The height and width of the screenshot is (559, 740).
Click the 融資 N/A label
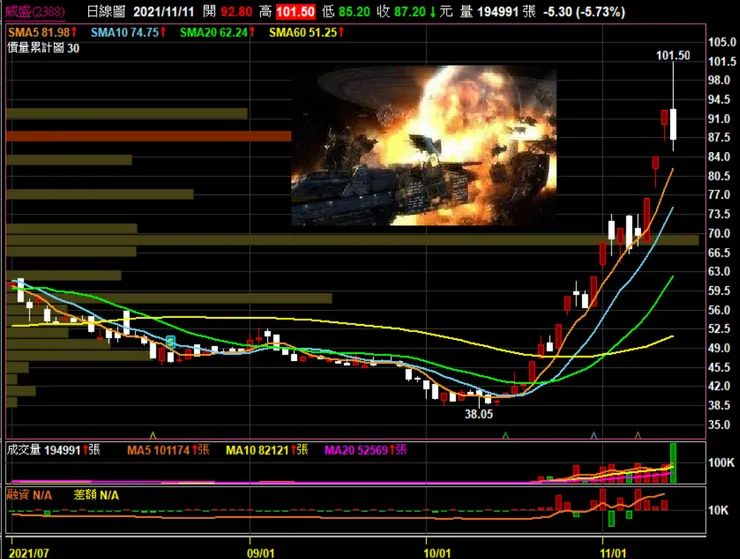pyautogui.click(x=29, y=495)
